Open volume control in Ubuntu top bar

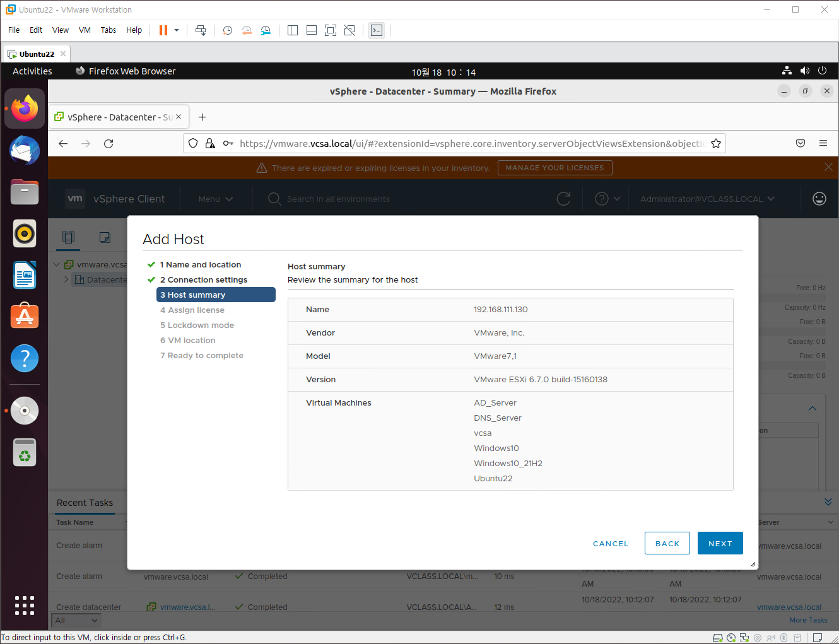(x=804, y=71)
